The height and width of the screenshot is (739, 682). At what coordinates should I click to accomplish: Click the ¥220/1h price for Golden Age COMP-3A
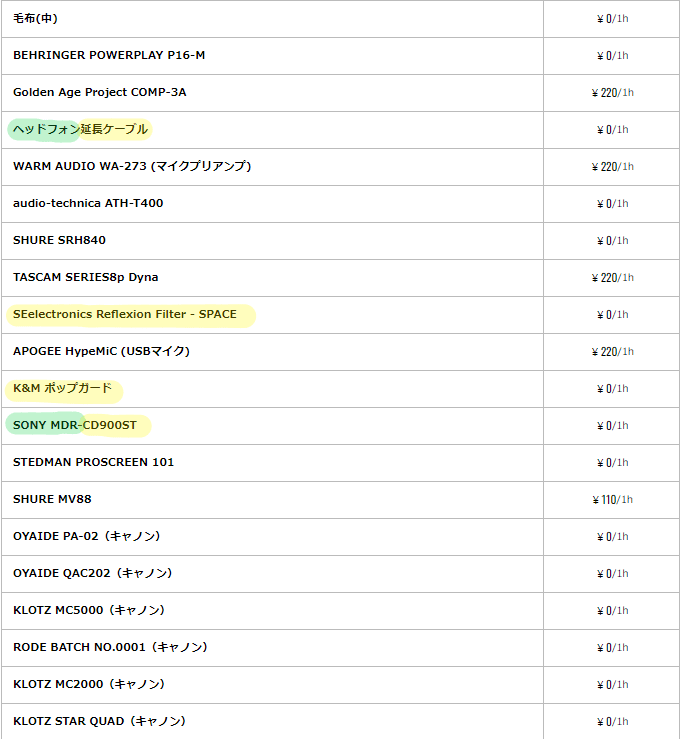pyautogui.click(x=613, y=92)
